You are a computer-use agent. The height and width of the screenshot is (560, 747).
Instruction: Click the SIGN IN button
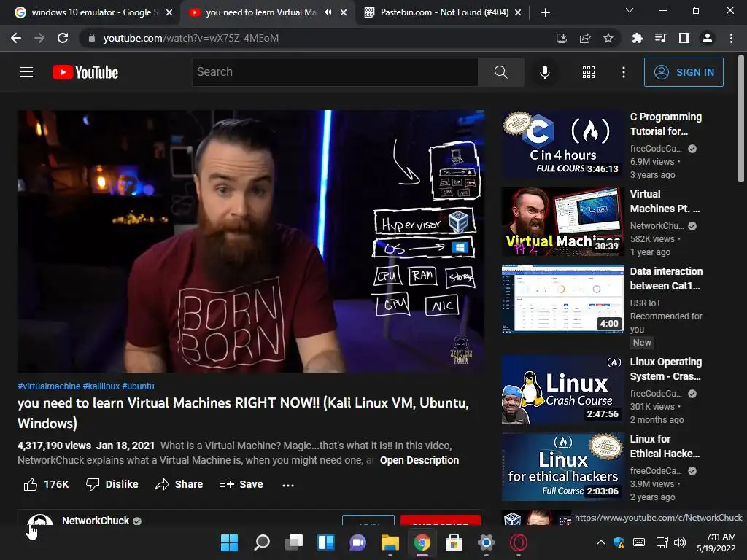(x=684, y=72)
